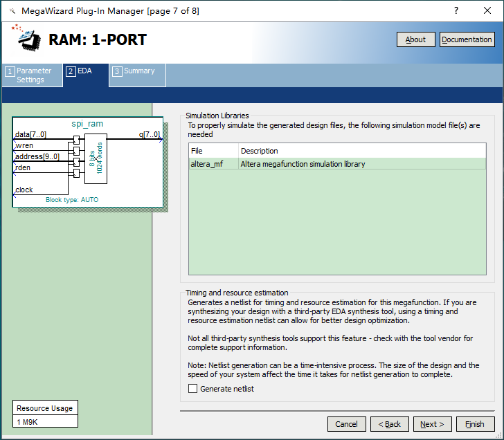This screenshot has height=440, width=504.
Task: Open the Summary tab
Action: [x=138, y=71]
